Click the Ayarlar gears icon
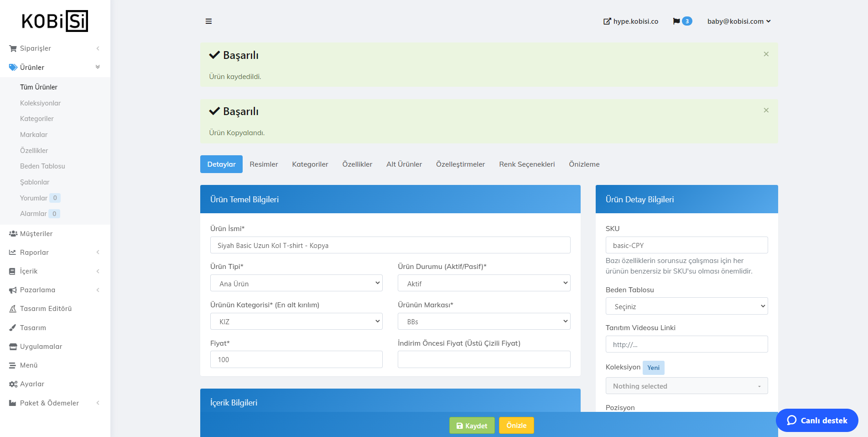Image resolution: width=868 pixels, height=437 pixels. [x=13, y=384]
